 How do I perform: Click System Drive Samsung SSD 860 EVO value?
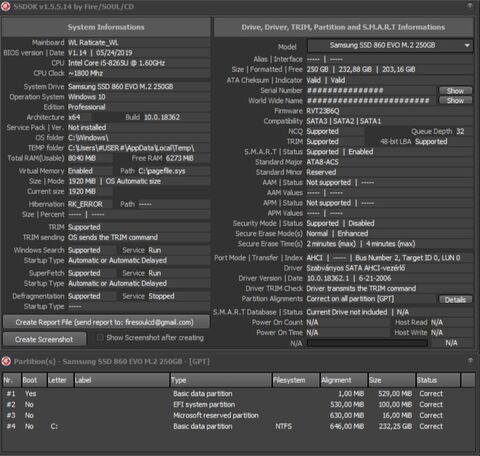pyautogui.click(x=121, y=87)
